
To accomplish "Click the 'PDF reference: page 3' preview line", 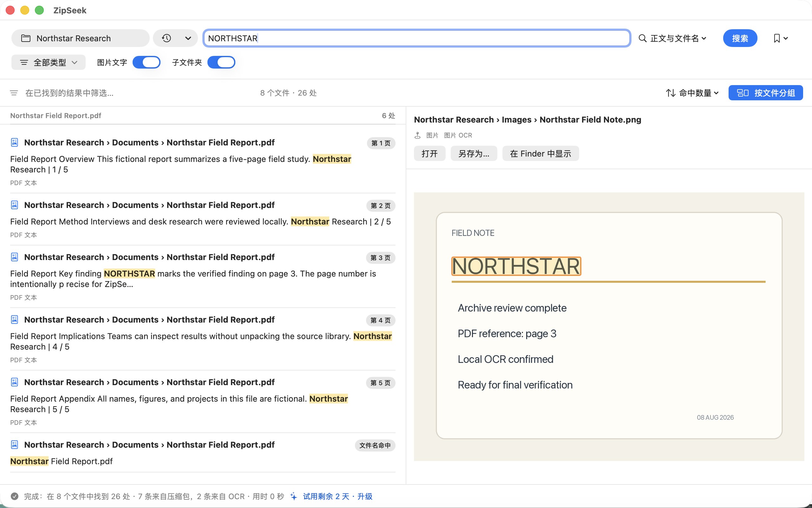I will point(507,334).
